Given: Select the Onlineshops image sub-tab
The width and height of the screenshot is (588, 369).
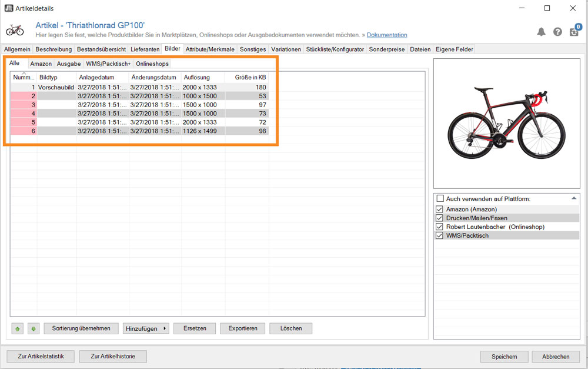Looking at the screenshot, I should (x=152, y=64).
